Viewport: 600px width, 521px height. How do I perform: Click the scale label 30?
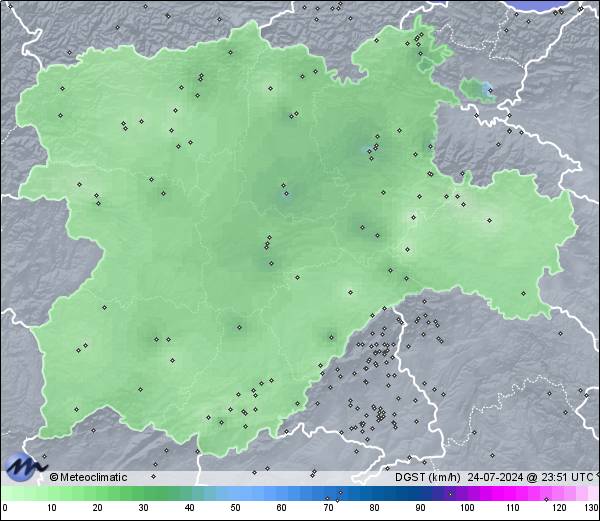click(143, 508)
